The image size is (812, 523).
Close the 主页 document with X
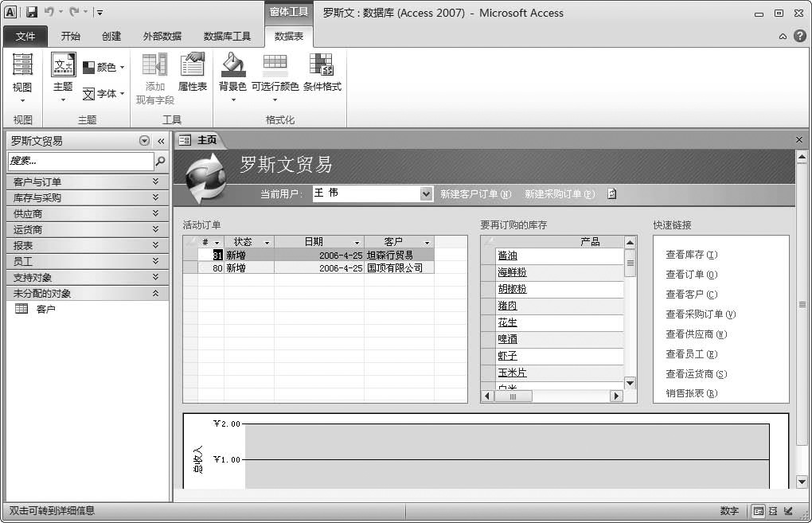(799, 140)
